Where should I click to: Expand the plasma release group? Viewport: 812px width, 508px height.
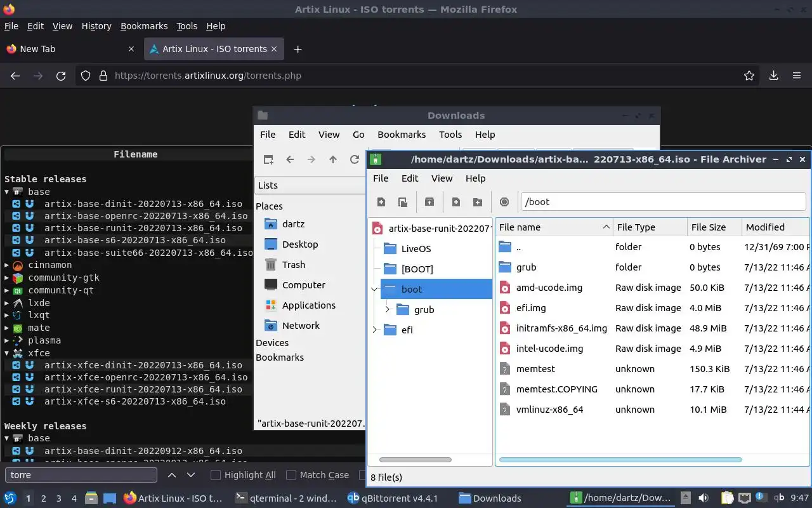coord(7,340)
